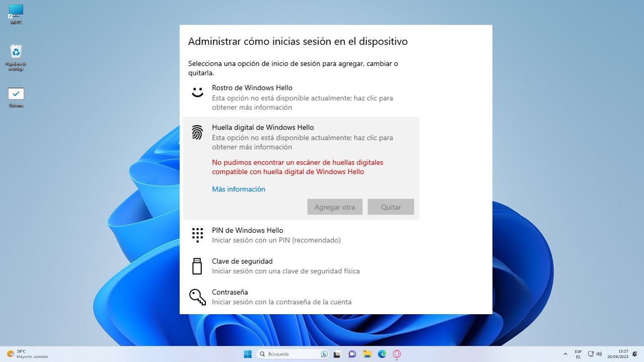Expand the PIN de Windows Hello option

(x=301, y=235)
